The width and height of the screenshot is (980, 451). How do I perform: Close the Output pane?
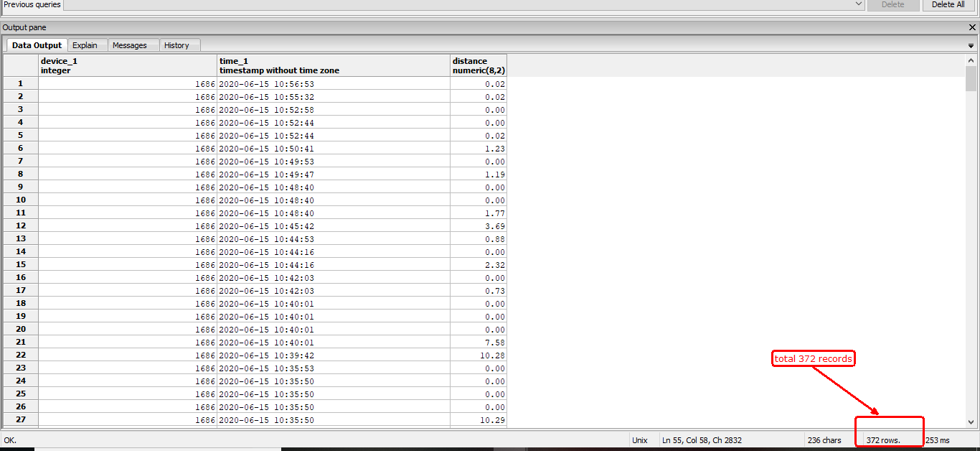pyautogui.click(x=972, y=27)
